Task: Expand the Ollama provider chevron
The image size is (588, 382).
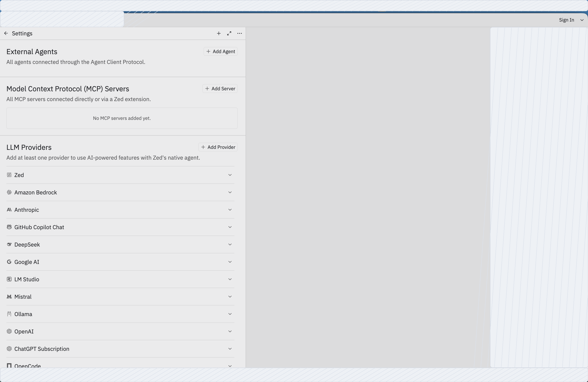Action: coord(230,314)
